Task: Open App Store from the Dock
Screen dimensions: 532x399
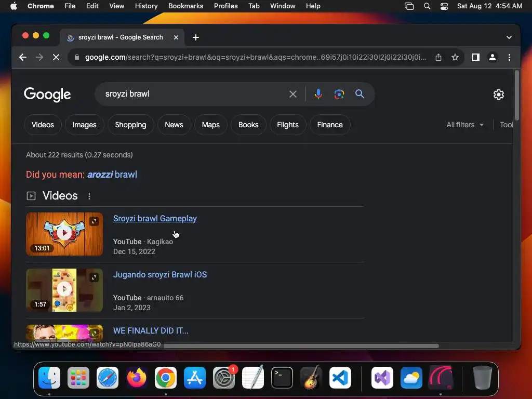Action: click(195, 378)
